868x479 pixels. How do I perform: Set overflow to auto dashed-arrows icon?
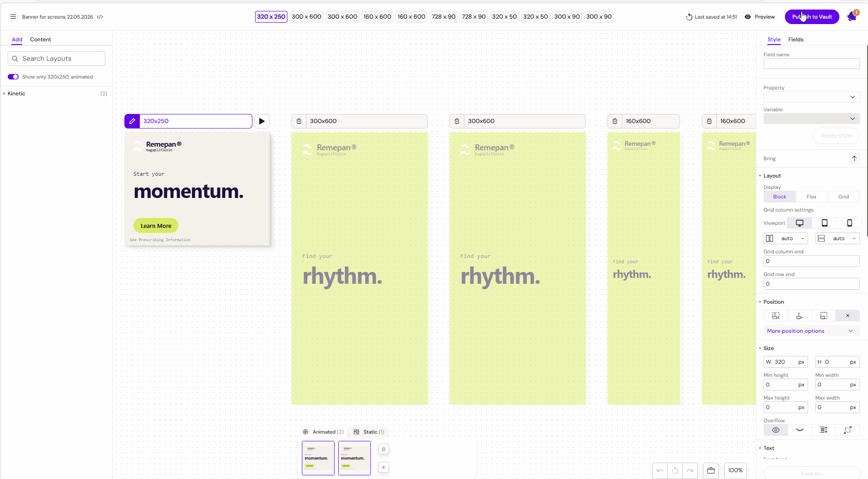[x=848, y=430]
